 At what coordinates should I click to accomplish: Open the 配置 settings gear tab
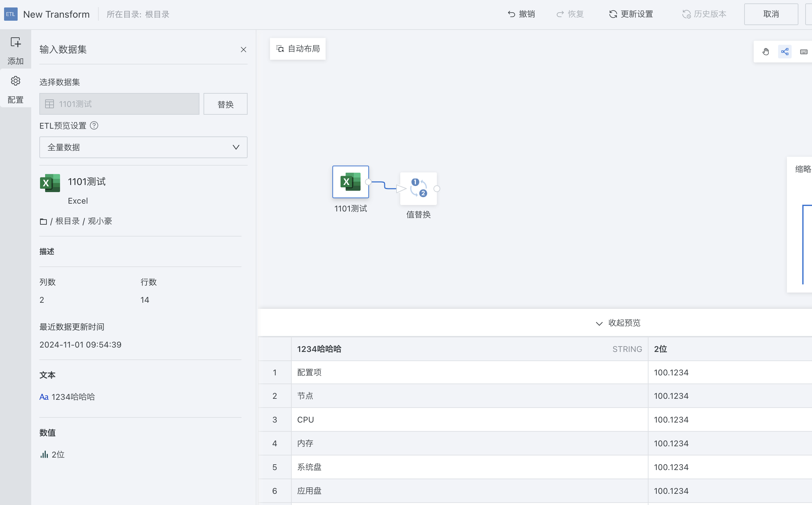pos(16,90)
